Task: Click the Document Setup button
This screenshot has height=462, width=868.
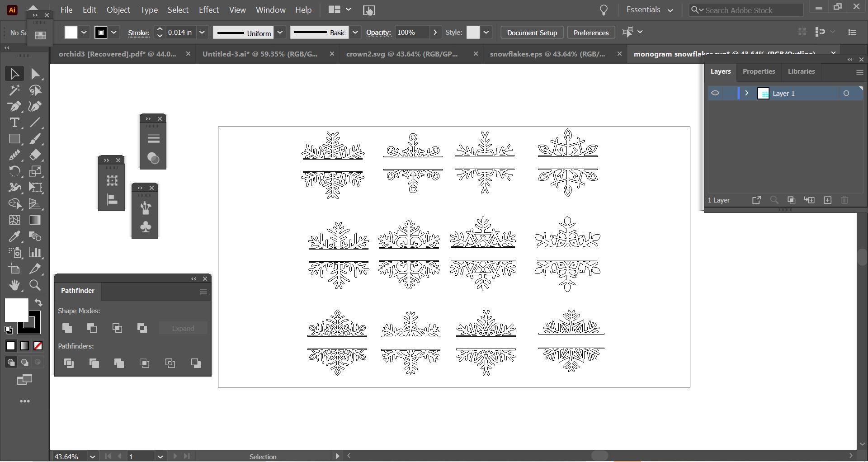Action: pyautogui.click(x=531, y=32)
